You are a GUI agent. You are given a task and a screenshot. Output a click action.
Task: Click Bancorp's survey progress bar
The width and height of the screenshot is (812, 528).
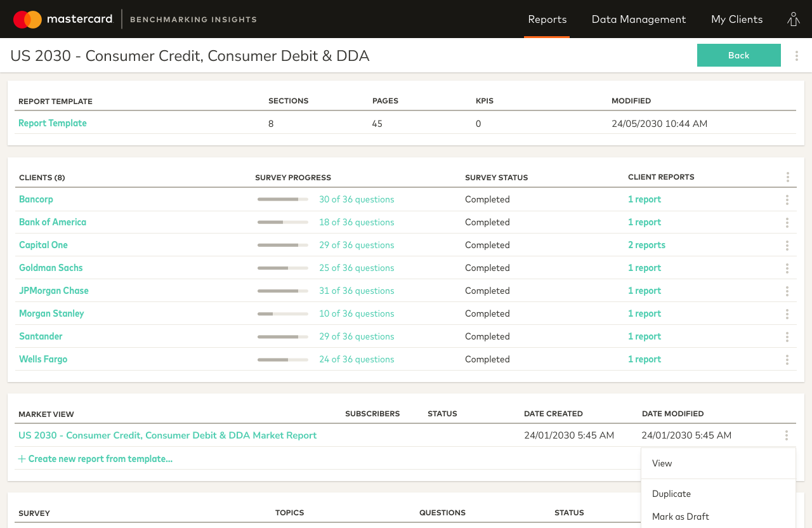point(283,199)
